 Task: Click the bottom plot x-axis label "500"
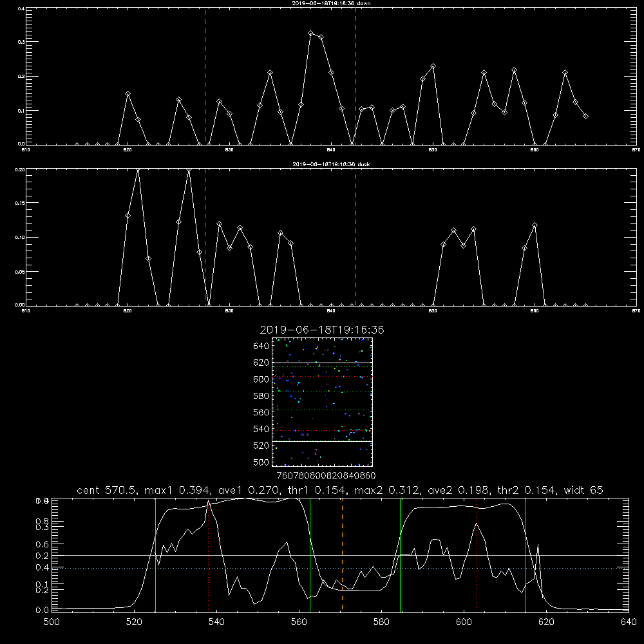52,622
